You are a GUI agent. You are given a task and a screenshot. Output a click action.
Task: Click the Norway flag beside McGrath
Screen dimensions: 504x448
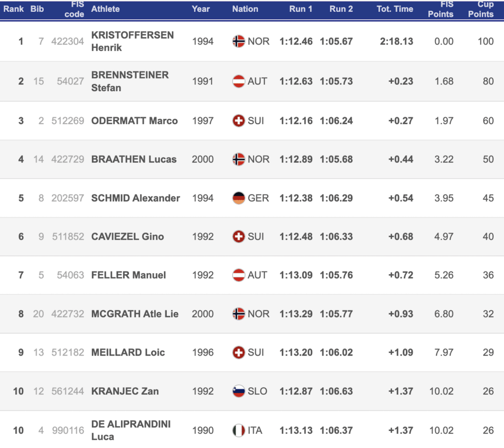point(239,314)
